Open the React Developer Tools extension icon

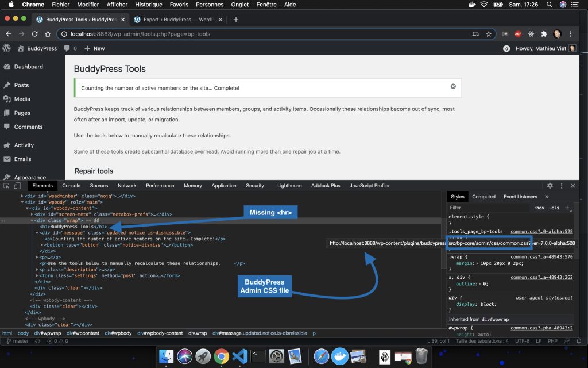[531, 34]
